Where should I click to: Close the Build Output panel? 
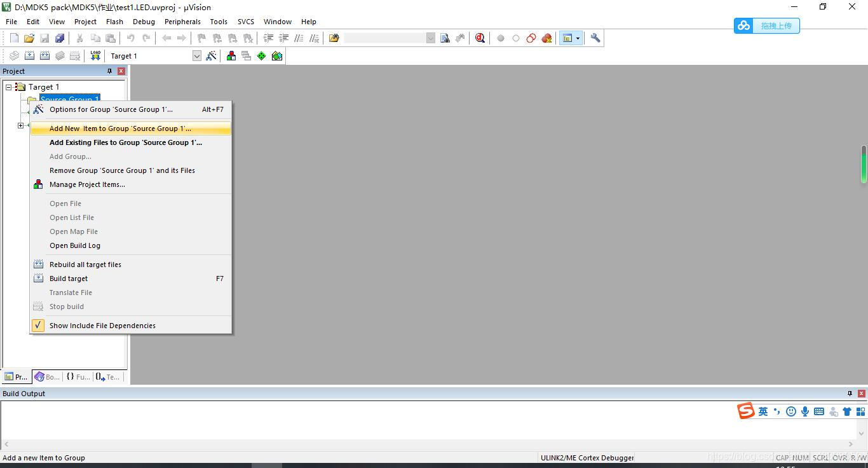(862, 394)
